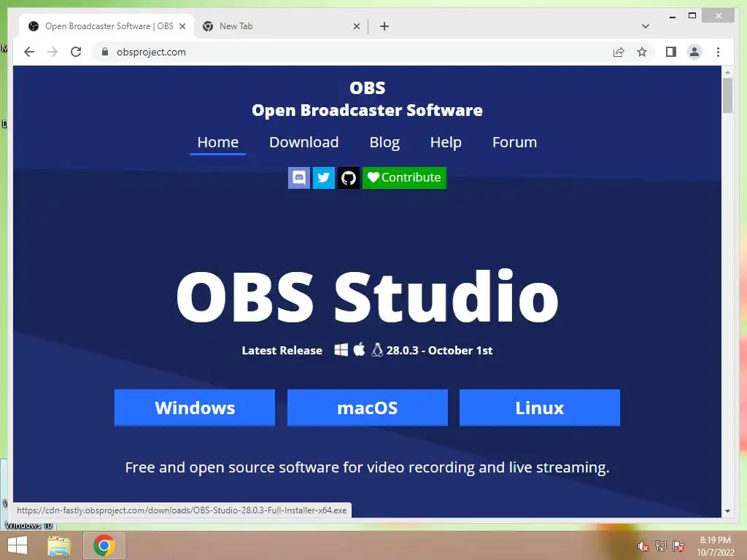Image resolution: width=747 pixels, height=560 pixels.
Task: Click the 28.0.3 - October 1st text
Action: [x=439, y=351]
